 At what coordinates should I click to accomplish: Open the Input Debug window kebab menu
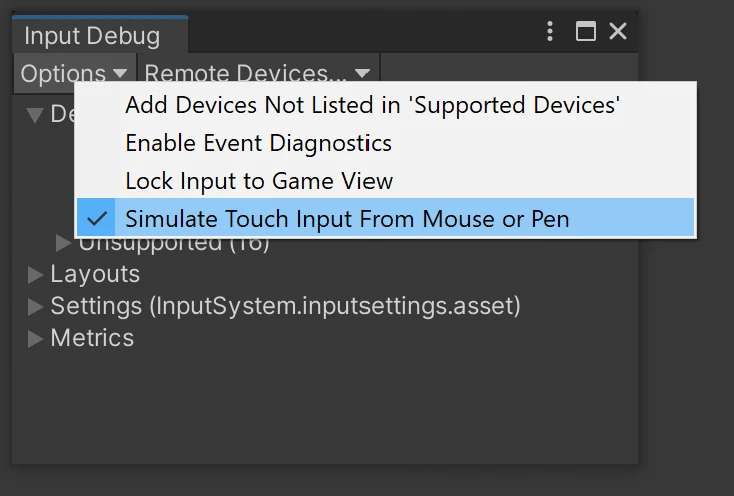[550, 32]
